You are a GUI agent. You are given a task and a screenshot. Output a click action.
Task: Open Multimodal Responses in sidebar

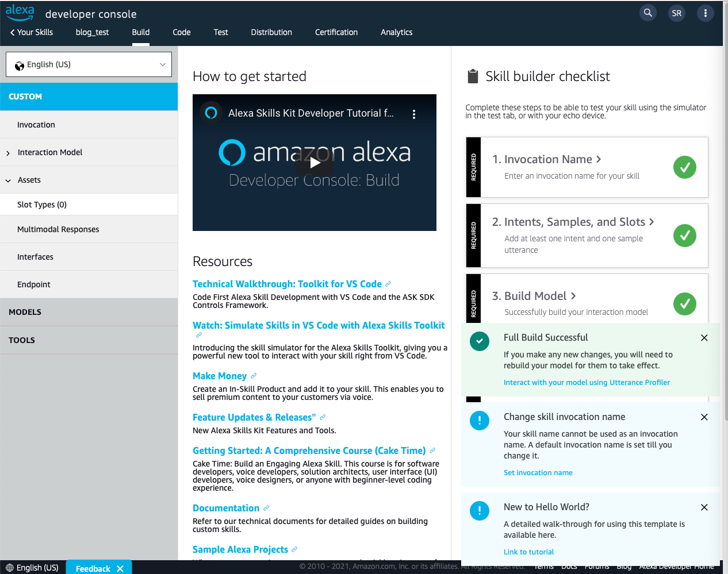tap(89, 229)
